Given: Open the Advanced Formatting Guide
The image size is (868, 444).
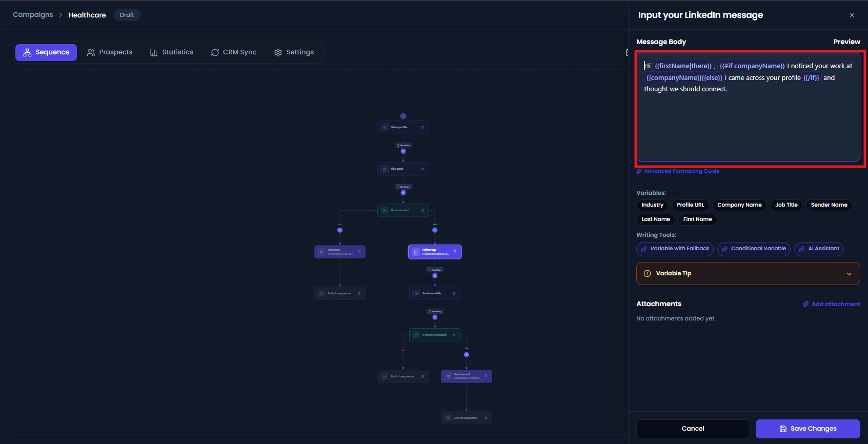Looking at the screenshot, I should click(678, 171).
